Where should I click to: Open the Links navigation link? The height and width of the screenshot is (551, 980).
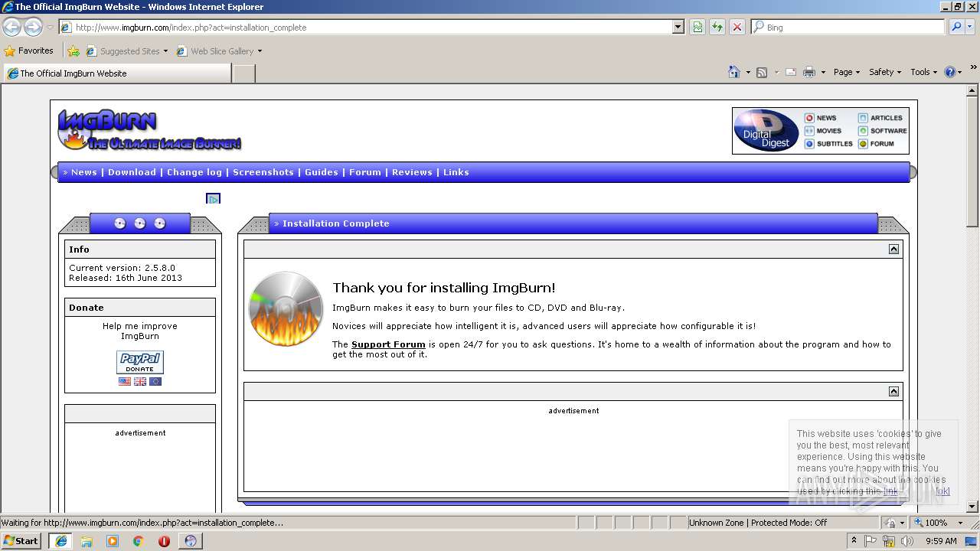[456, 172]
